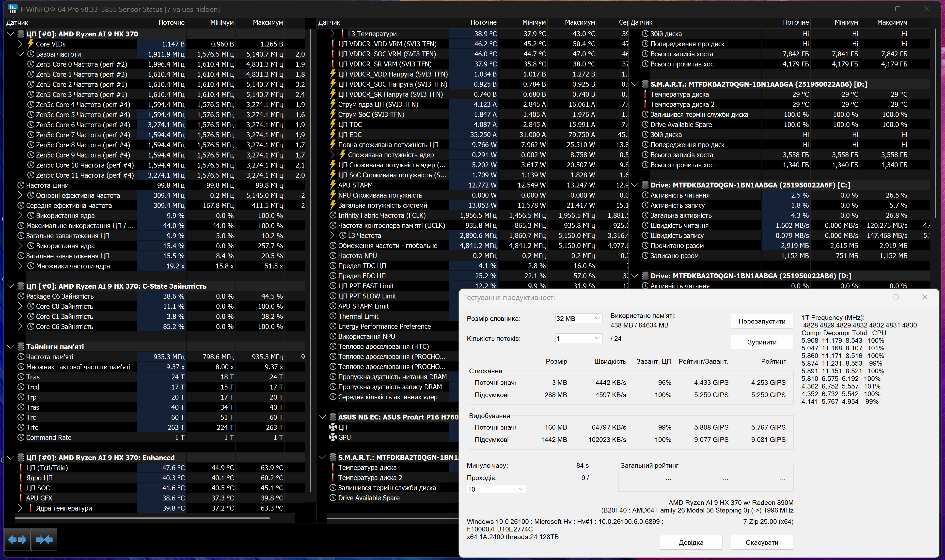
Task: Click the chip icon of Таймінги пам'яті group
Action: (21, 346)
